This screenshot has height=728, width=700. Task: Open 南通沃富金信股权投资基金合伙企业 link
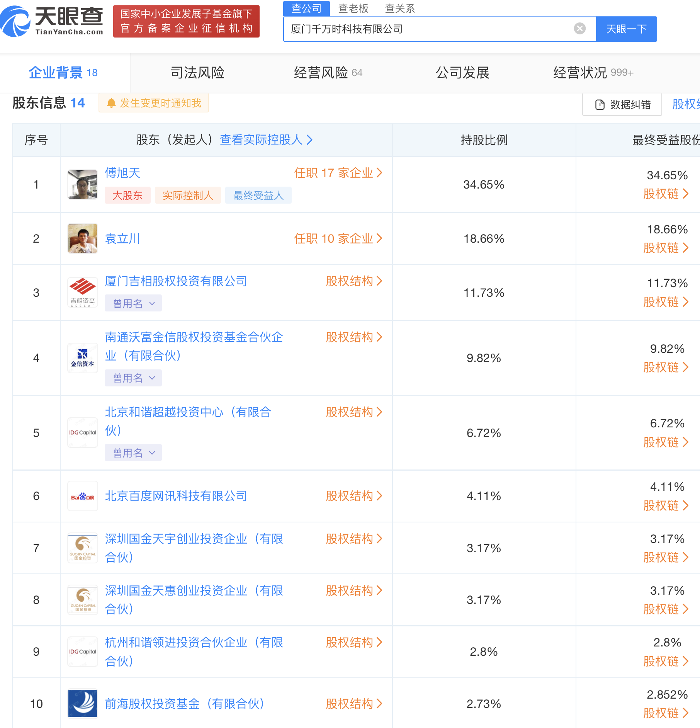(194, 346)
